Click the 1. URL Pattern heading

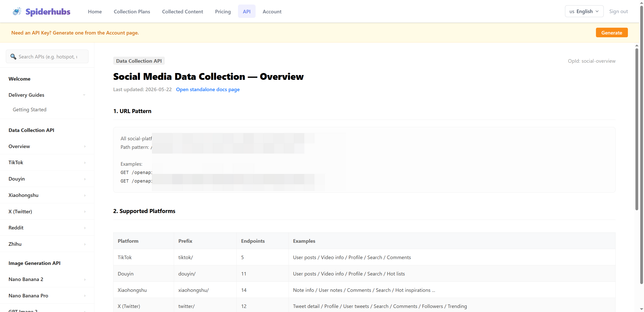point(132,111)
